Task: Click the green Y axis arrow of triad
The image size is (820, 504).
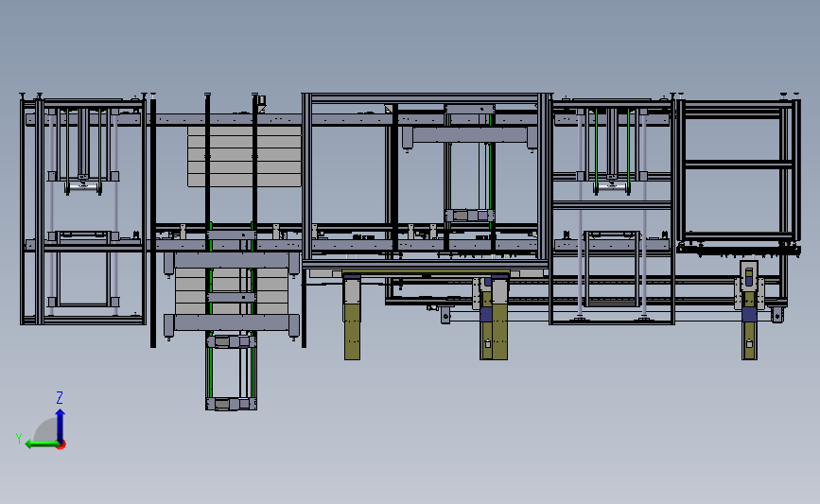Action: 42,443
